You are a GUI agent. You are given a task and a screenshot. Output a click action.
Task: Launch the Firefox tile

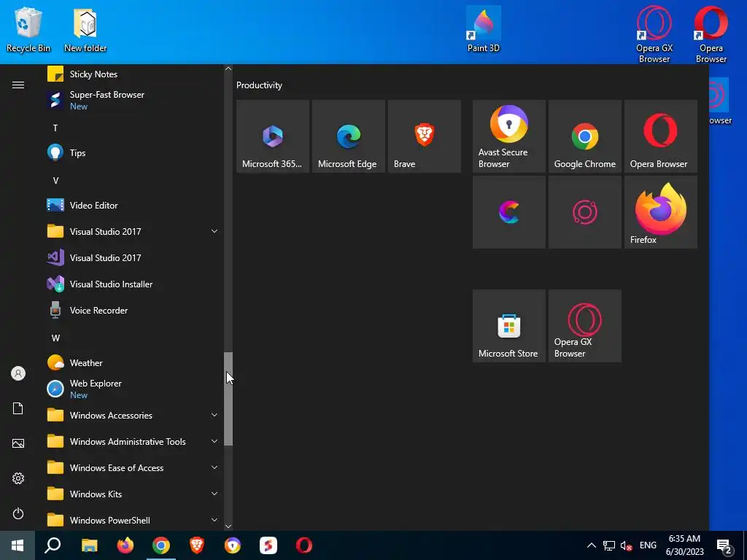tap(661, 212)
